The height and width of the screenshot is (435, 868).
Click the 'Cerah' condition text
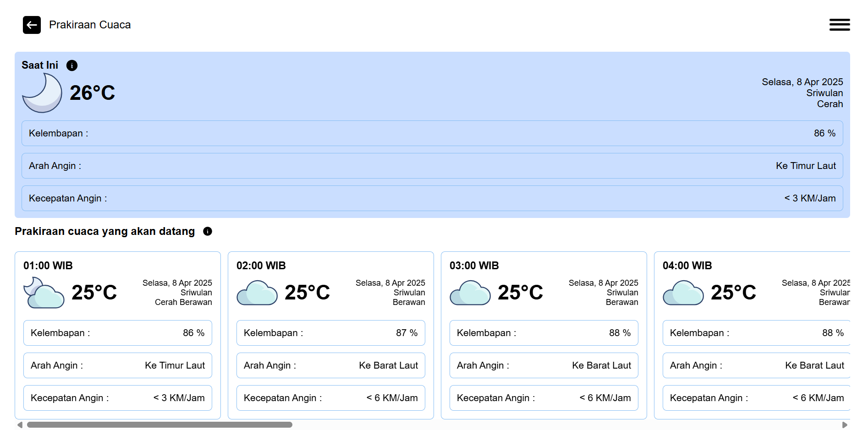(830, 104)
